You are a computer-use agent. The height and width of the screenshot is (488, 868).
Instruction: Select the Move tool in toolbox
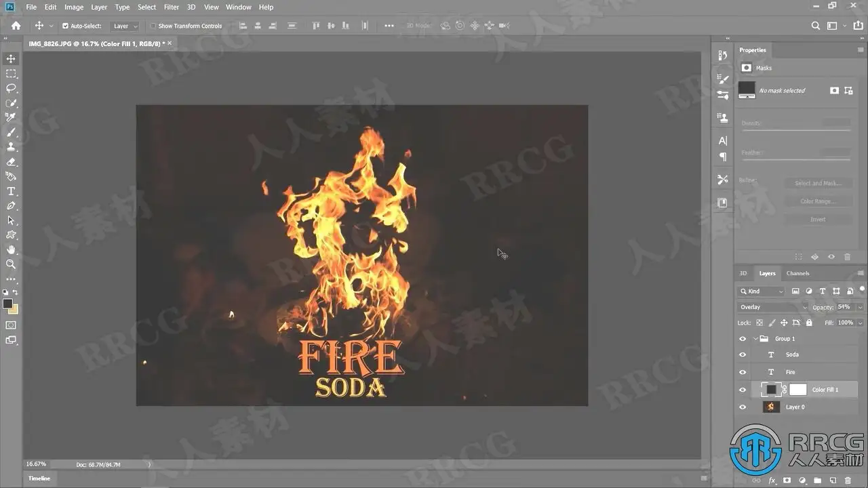point(11,59)
